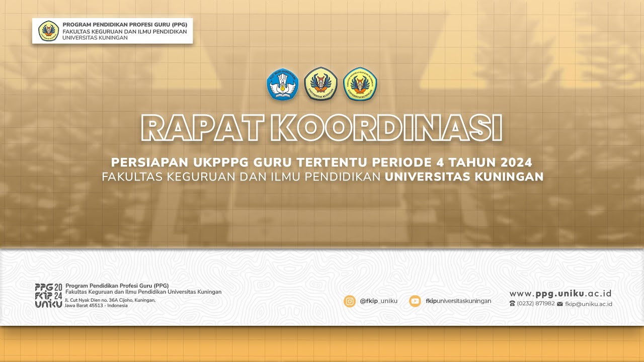Click the Instagram icon beside @fkip_uniku
Viewport: 644px width, 362px height.
pos(350,301)
